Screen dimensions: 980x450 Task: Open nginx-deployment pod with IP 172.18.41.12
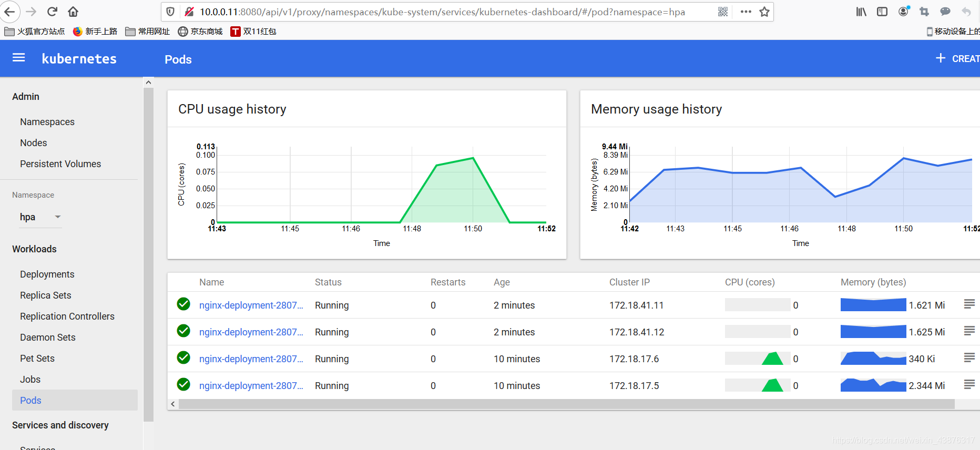[x=251, y=332]
